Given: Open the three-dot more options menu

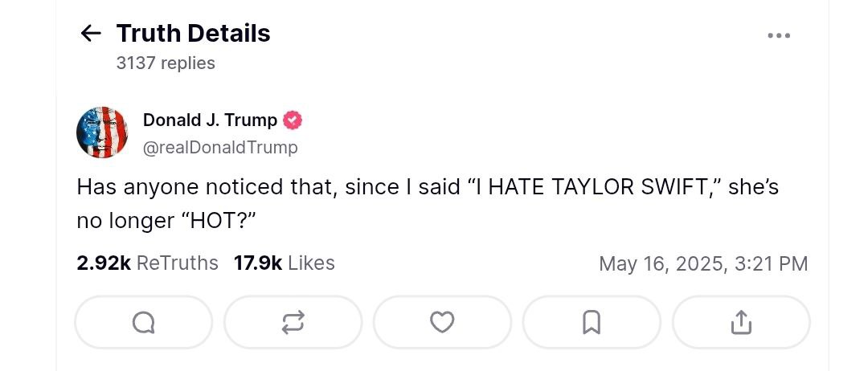Looking at the screenshot, I should point(778,35).
